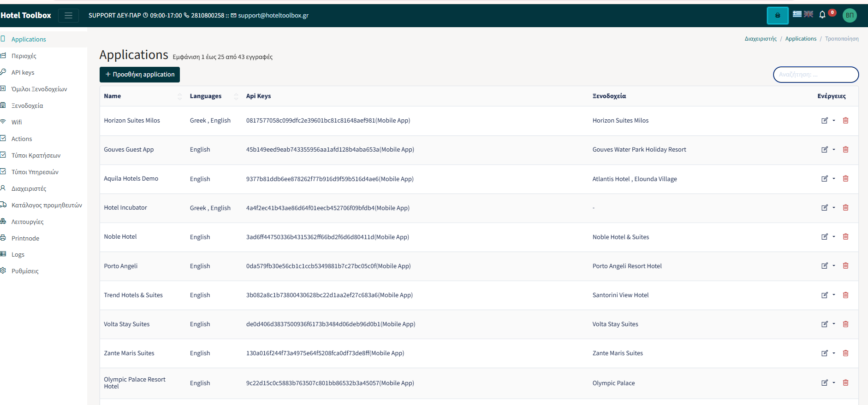
Task: Click trash icon for Aquila Hotels Demo
Action: [845, 178]
